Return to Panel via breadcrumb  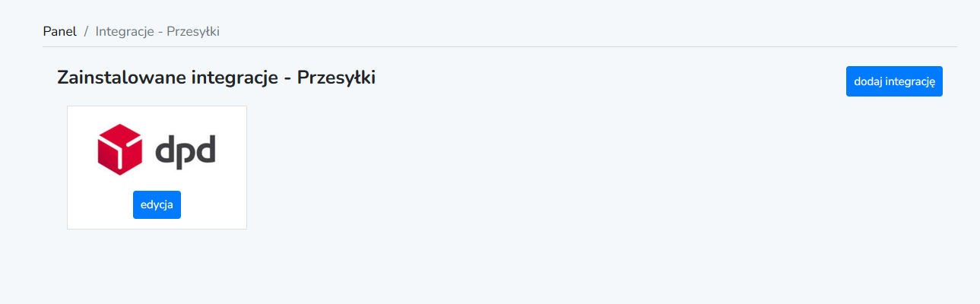click(60, 31)
